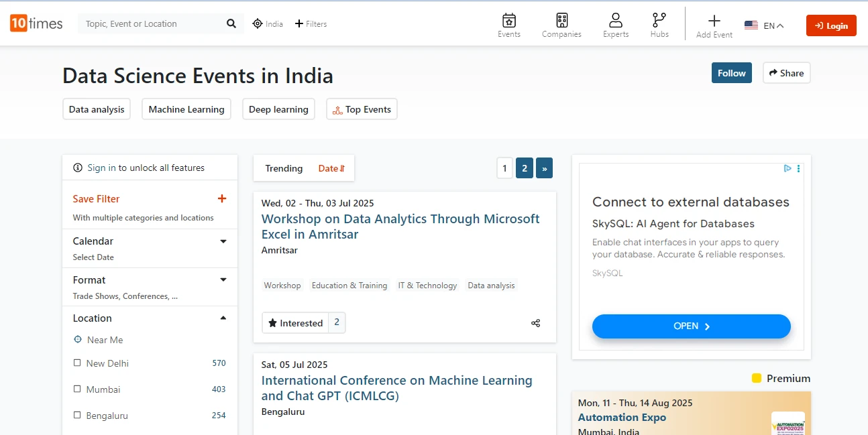Click the OPEN button in the SkySQL ad

692,326
